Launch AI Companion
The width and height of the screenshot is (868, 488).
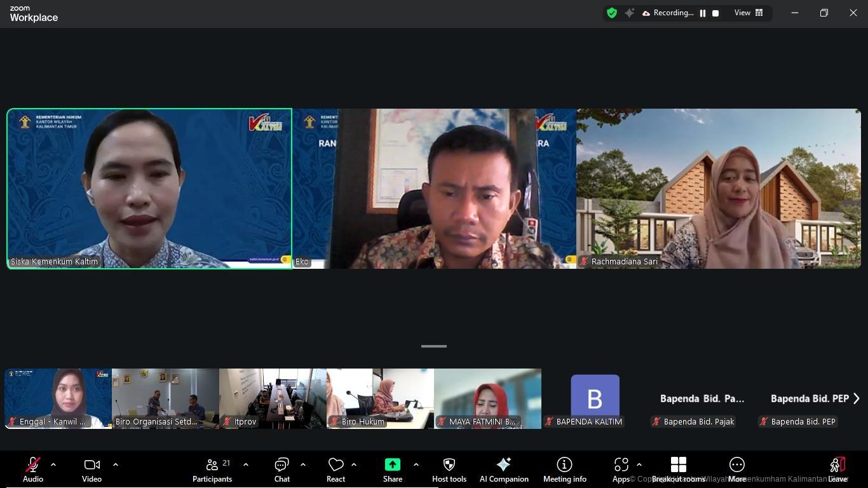pyautogui.click(x=504, y=470)
